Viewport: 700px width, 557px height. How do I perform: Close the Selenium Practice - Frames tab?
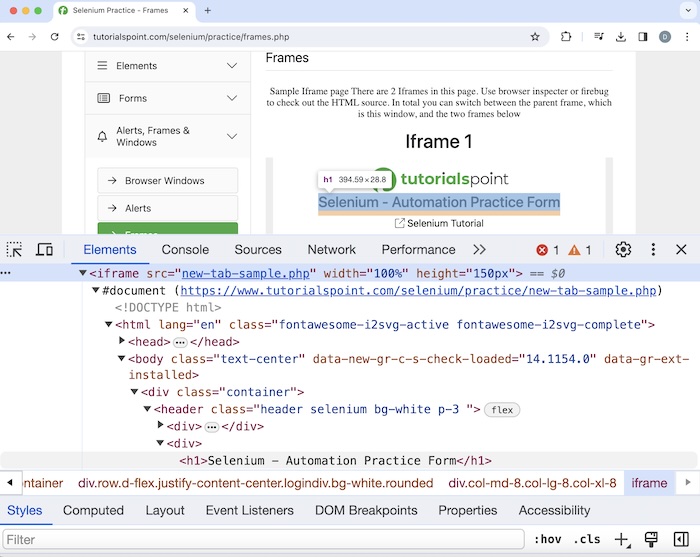185,10
